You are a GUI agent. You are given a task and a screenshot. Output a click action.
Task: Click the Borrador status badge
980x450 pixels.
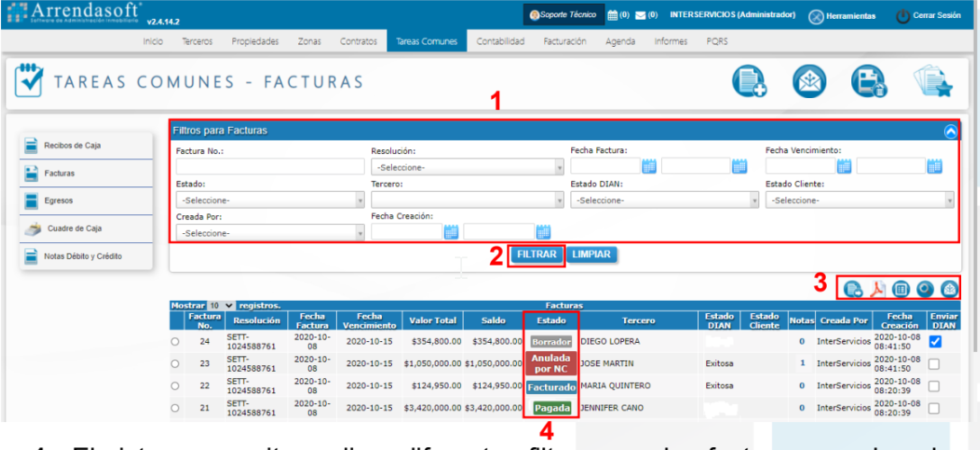(x=551, y=342)
